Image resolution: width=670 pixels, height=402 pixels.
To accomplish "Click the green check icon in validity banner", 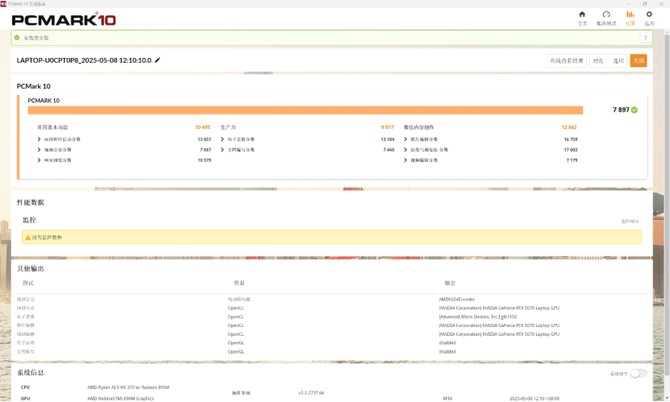I will [x=17, y=38].
